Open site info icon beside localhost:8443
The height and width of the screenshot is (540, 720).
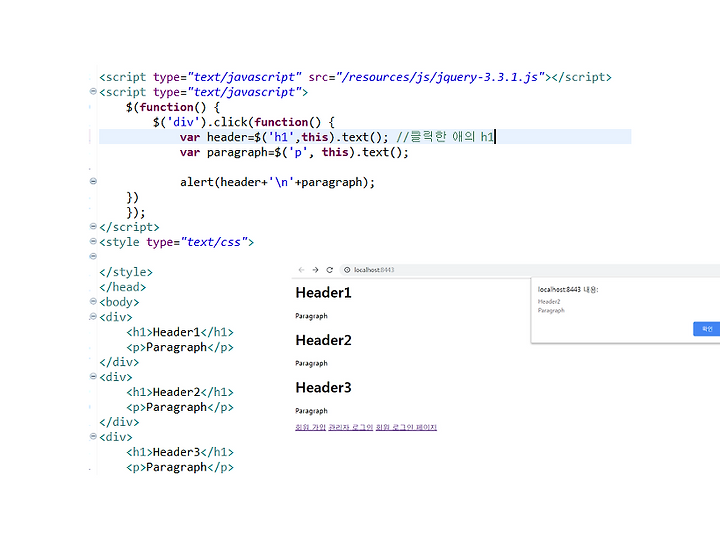(x=347, y=270)
